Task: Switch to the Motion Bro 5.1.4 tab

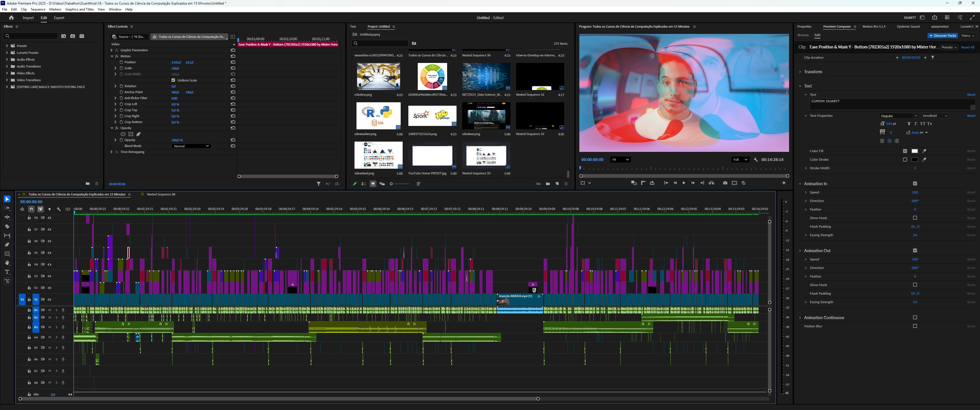Action: [x=873, y=26]
